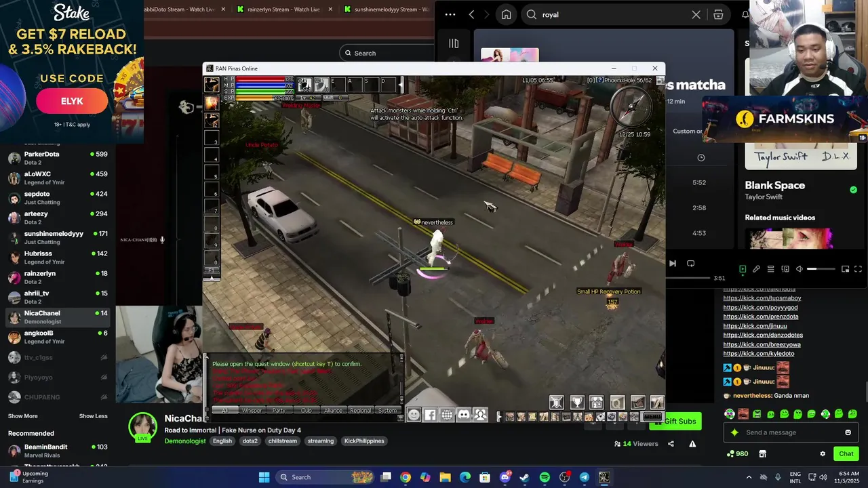The width and height of the screenshot is (868, 488).
Task: Click the MENU button in the game
Action: (x=652, y=417)
